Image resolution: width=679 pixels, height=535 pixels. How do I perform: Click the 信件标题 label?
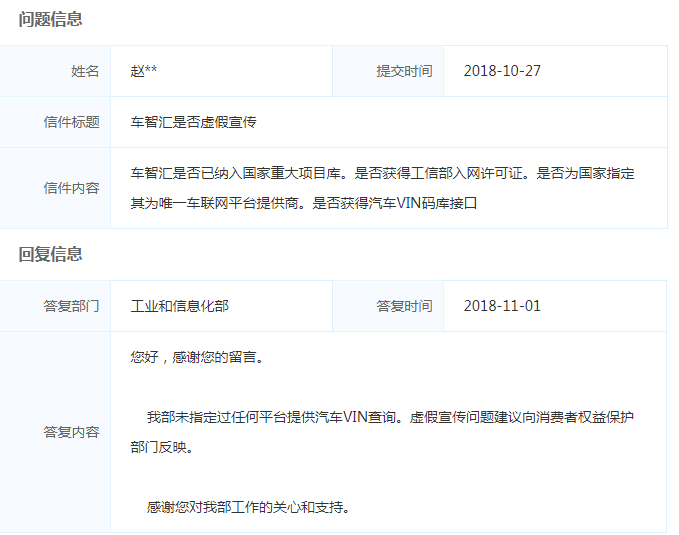pyautogui.click(x=71, y=122)
